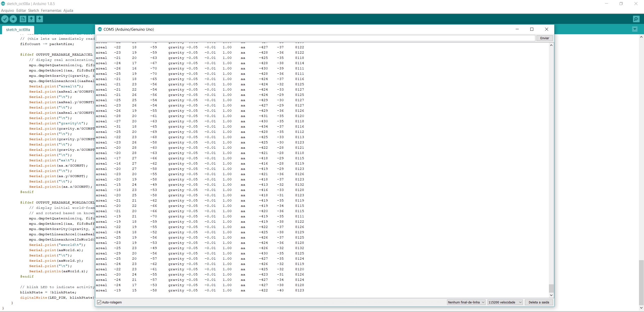
Task: Change baud rate via 115200 velocidade dropdown
Action: click(505, 302)
